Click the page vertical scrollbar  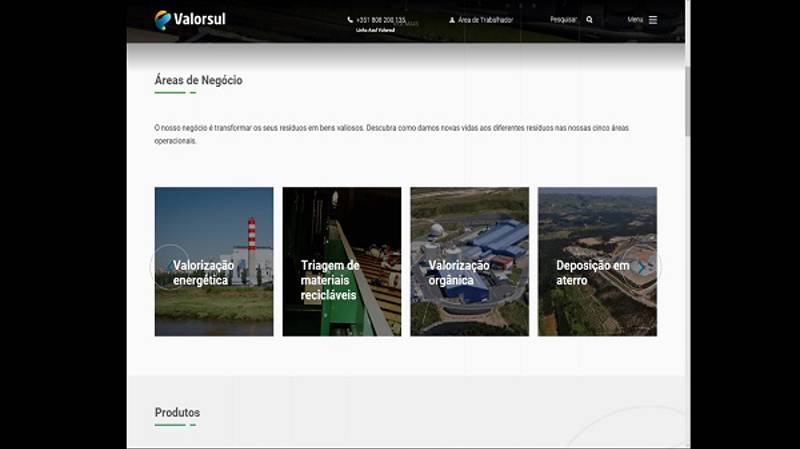pos(687,100)
